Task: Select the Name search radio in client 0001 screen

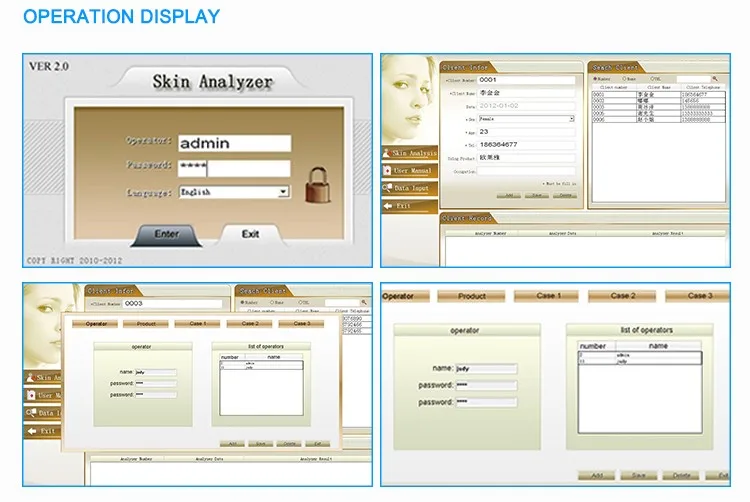Action: (x=624, y=79)
